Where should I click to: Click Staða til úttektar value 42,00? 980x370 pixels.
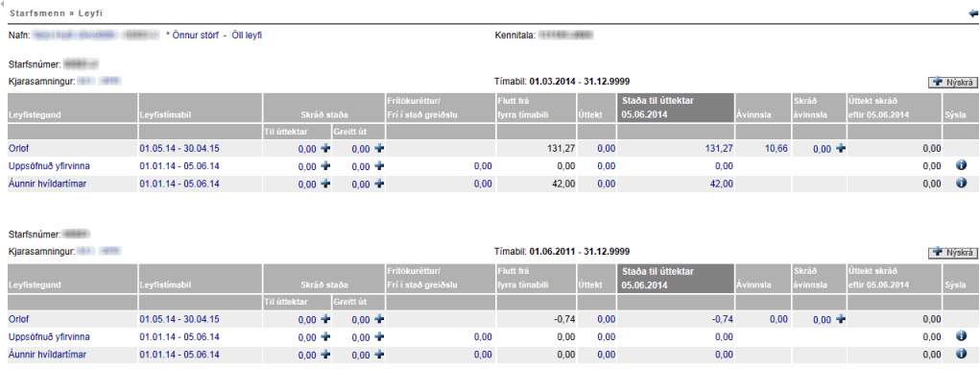pos(722,184)
